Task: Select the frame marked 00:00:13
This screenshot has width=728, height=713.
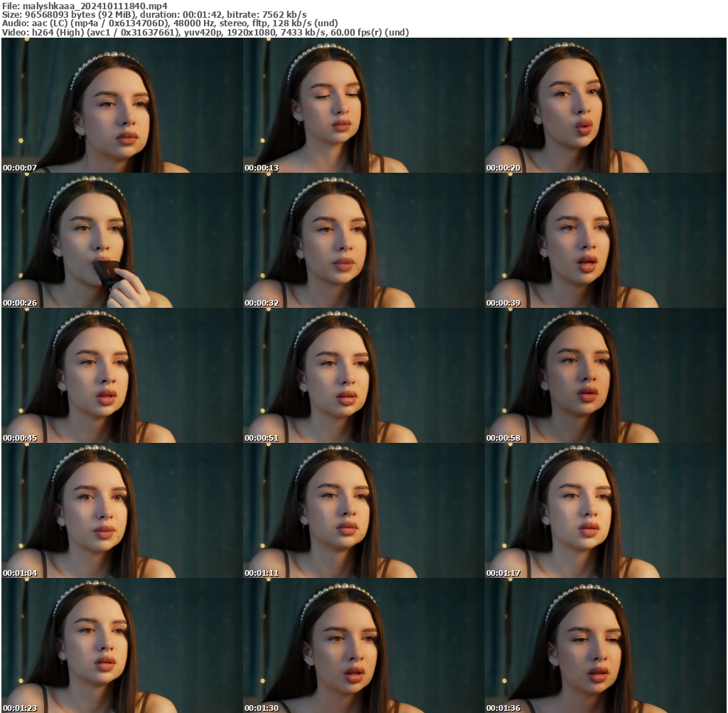Action: click(x=363, y=105)
